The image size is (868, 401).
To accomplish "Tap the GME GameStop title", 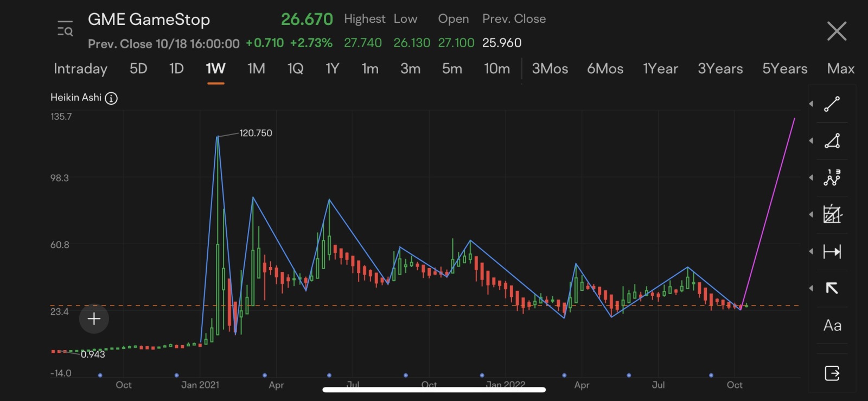I will (x=149, y=20).
